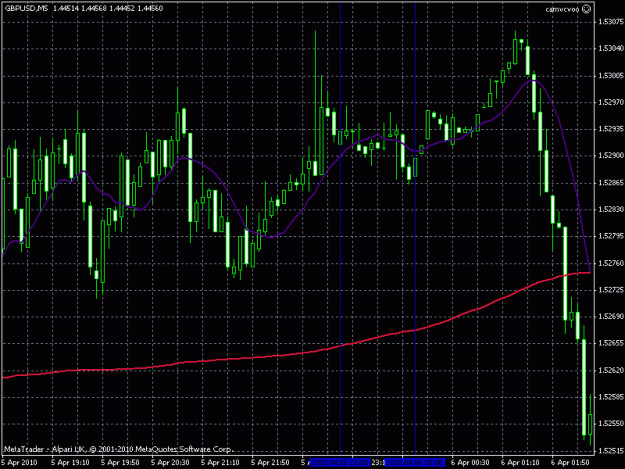Click the 6 Apr 01:50 time label

[570, 463]
